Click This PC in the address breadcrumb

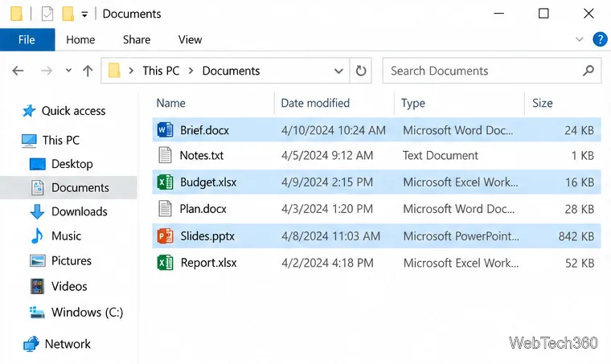tap(161, 71)
